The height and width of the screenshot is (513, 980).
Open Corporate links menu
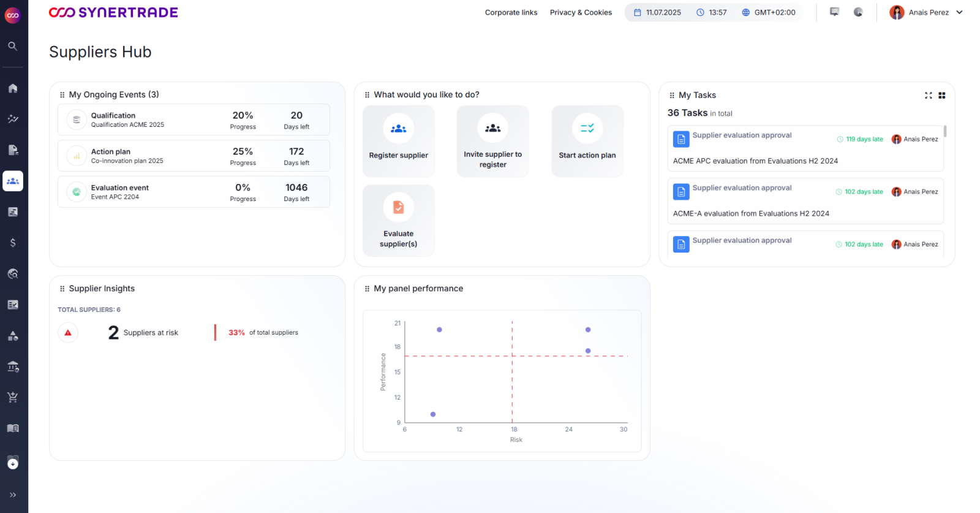click(x=511, y=12)
